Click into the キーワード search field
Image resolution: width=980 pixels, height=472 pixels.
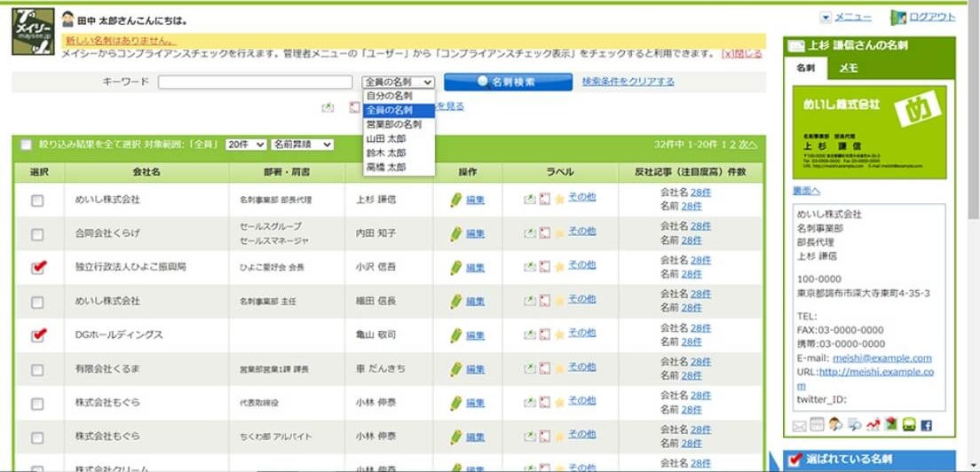pyautogui.click(x=255, y=83)
